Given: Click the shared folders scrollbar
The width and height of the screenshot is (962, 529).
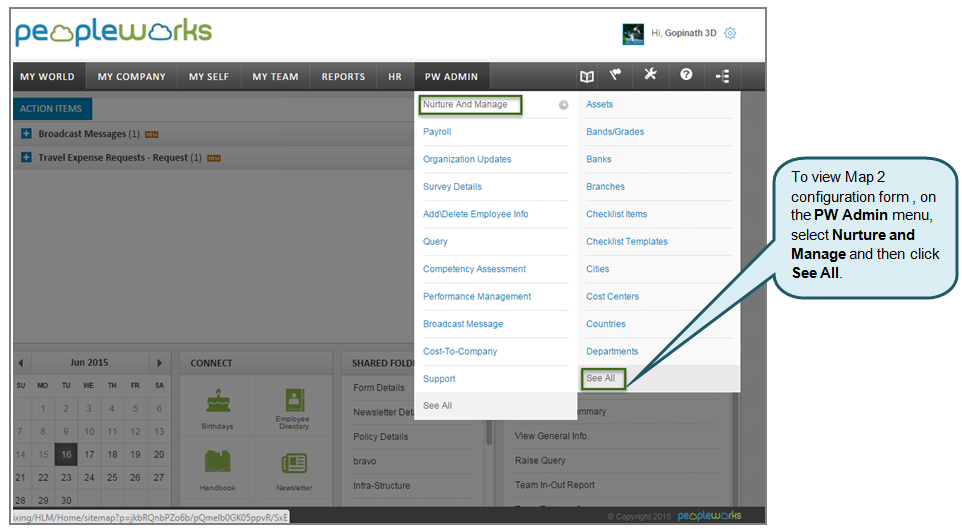Looking at the screenshot, I should (x=489, y=433).
